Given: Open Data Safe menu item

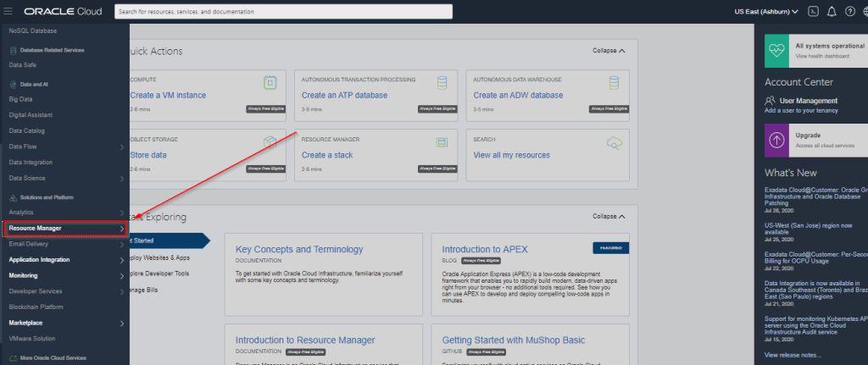Looking at the screenshot, I should (x=23, y=64).
